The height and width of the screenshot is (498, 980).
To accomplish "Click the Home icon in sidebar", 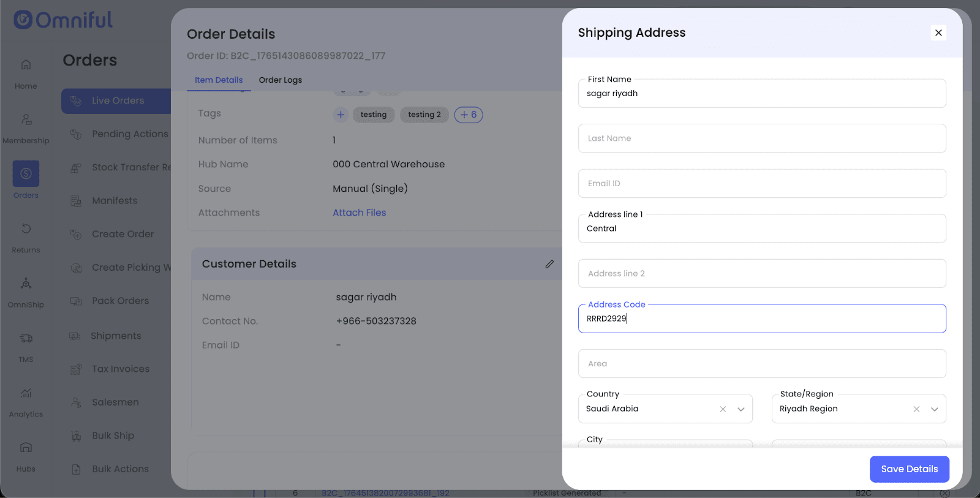I will [x=26, y=65].
